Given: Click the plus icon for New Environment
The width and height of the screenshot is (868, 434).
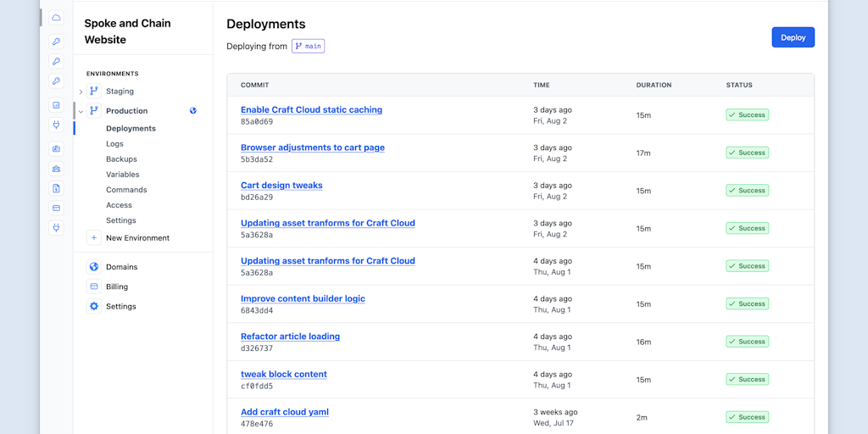Looking at the screenshot, I should tap(94, 238).
